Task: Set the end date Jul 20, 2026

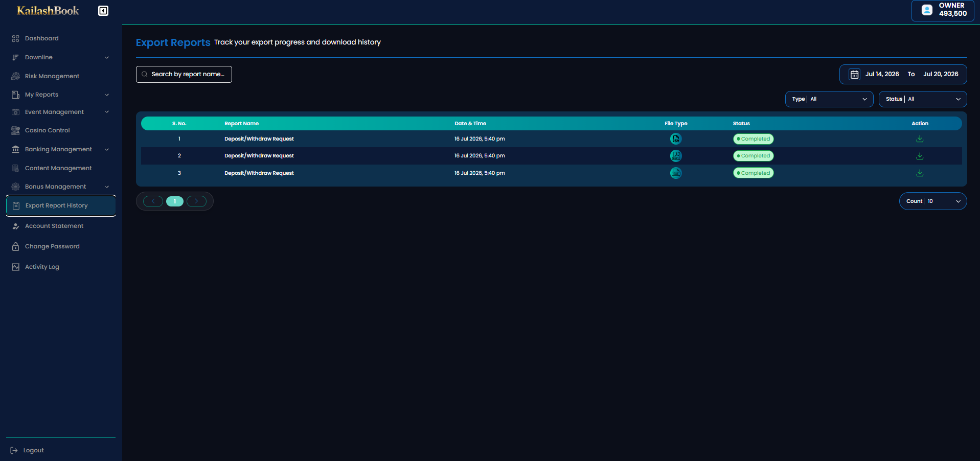Action: point(941,74)
